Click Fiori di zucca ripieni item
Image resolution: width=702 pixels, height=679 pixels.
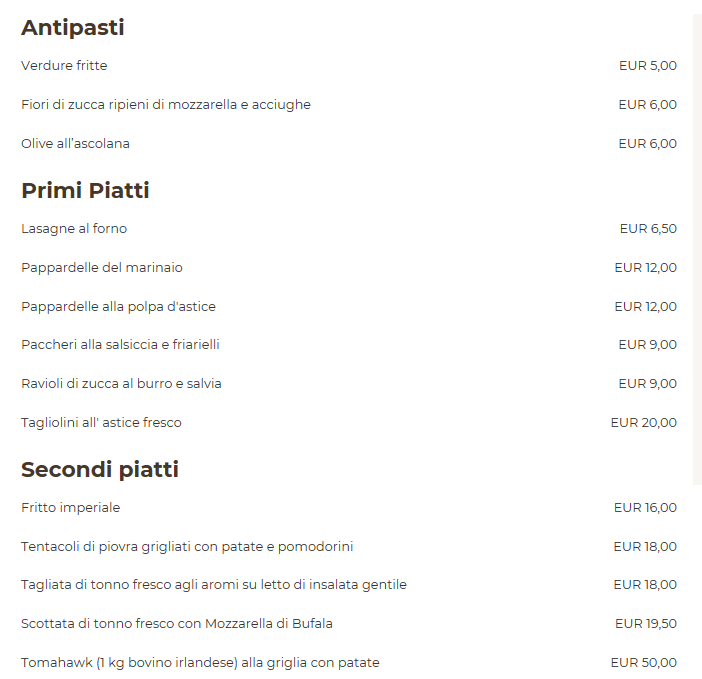[166, 105]
